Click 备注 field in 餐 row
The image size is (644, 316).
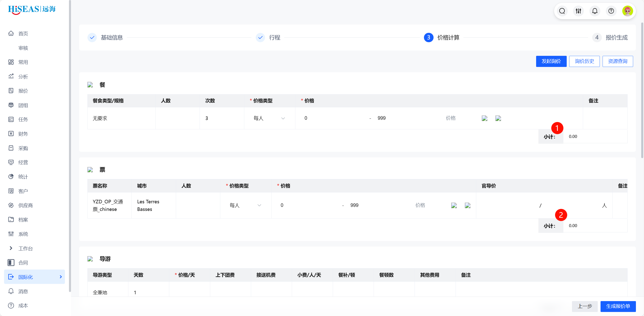[605, 118]
